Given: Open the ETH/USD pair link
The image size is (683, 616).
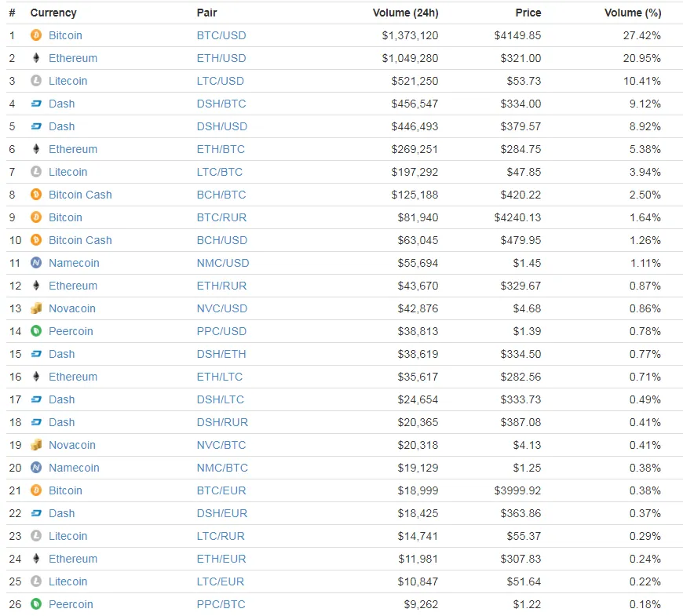Looking at the screenshot, I should (x=221, y=58).
